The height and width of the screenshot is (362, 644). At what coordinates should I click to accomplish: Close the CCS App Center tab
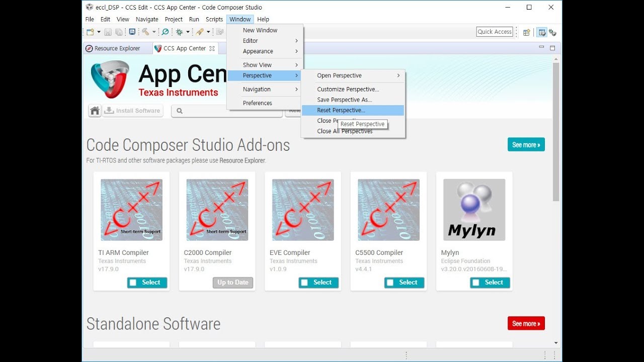point(212,48)
